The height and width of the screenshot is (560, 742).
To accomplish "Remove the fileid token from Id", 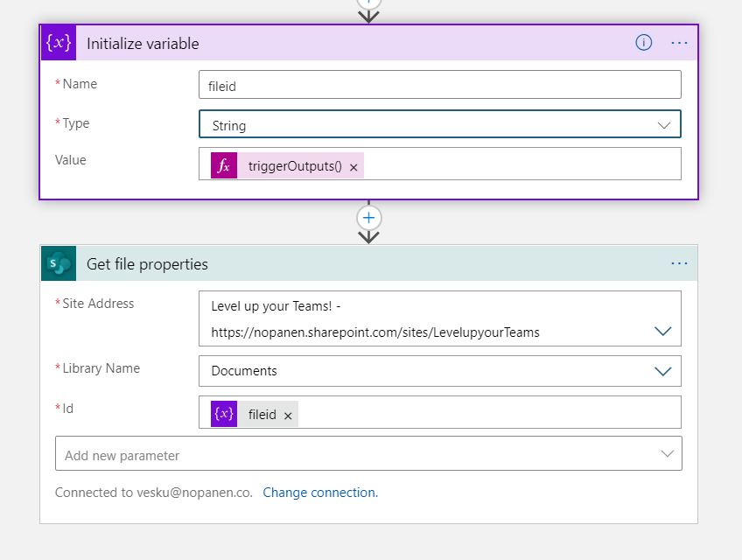I will [x=288, y=416].
